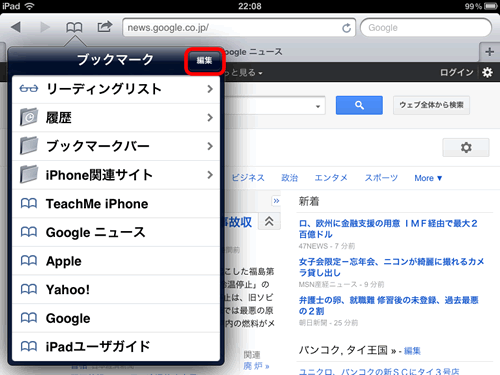Check the battery indicator in status bar

pyautogui.click(x=491, y=6)
